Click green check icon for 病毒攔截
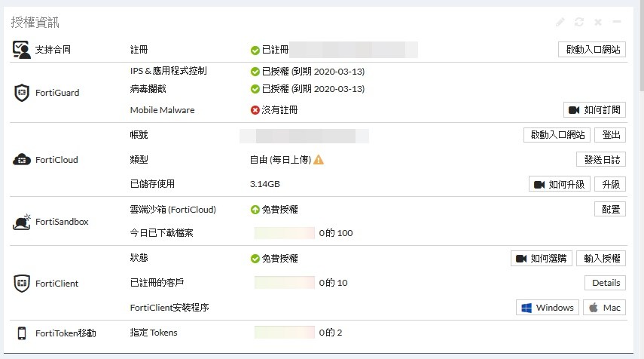644x359 pixels. coord(255,89)
